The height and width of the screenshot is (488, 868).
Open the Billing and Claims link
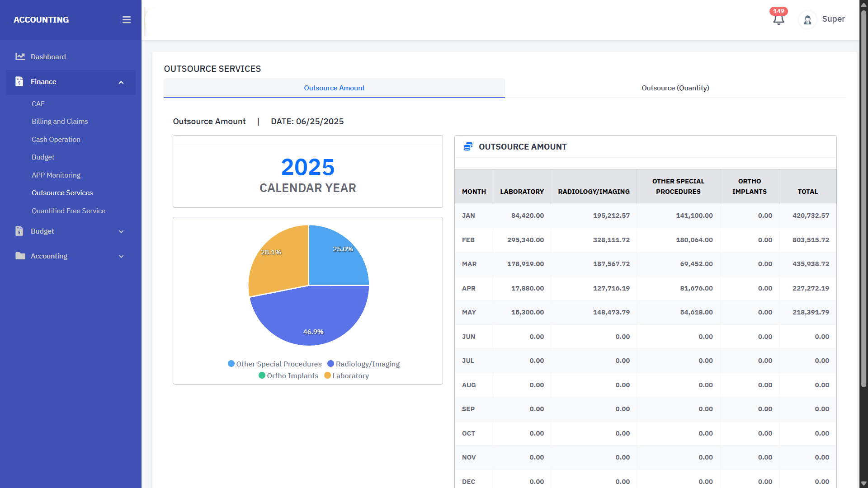pyautogui.click(x=60, y=122)
